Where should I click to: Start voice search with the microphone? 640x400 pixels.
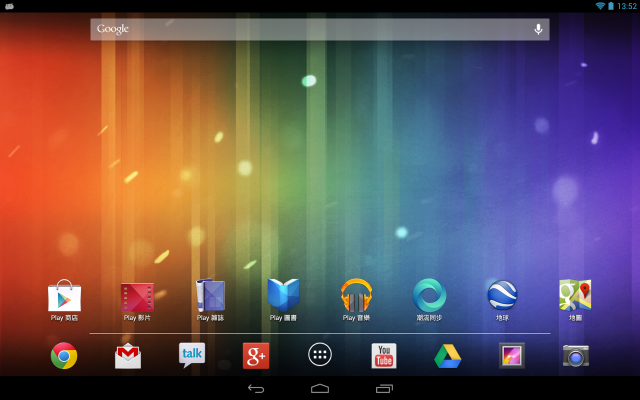538,29
